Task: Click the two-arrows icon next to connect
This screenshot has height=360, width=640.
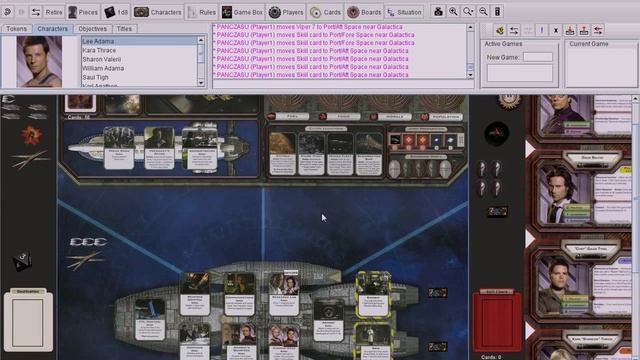Action: (514, 30)
